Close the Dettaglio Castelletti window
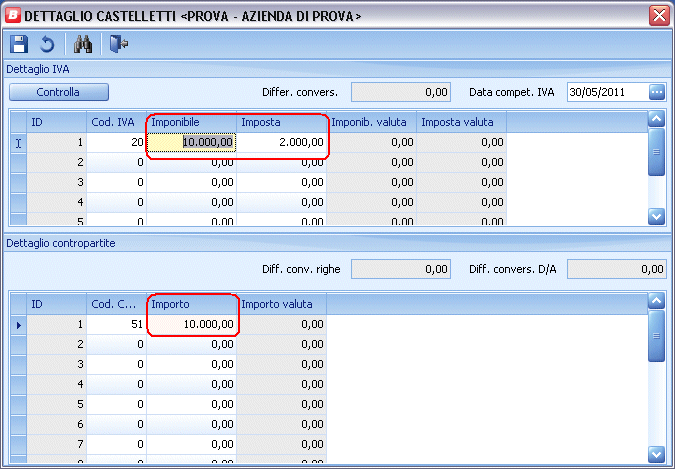The height and width of the screenshot is (469, 675). point(659,15)
